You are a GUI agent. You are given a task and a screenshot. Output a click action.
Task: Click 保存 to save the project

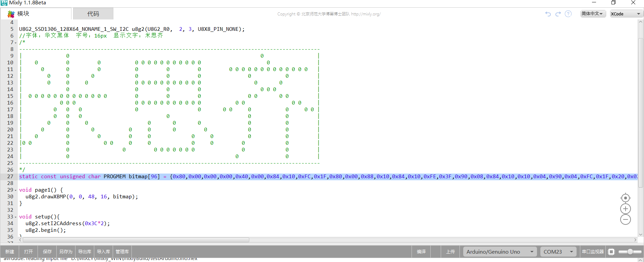coord(47,252)
